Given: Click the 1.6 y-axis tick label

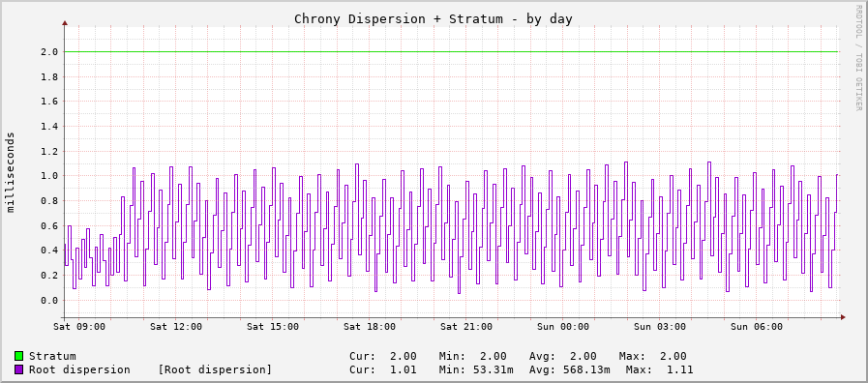Looking at the screenshot, I should tap(49, 102).
